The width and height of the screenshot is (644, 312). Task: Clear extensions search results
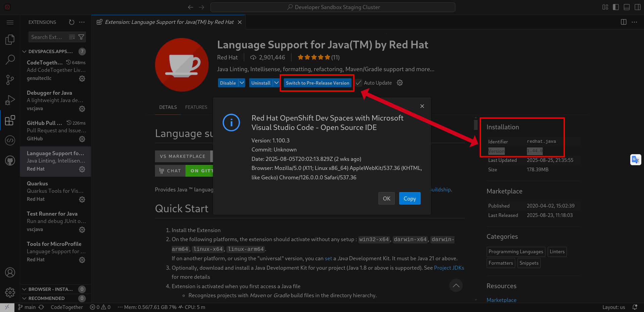72,37
